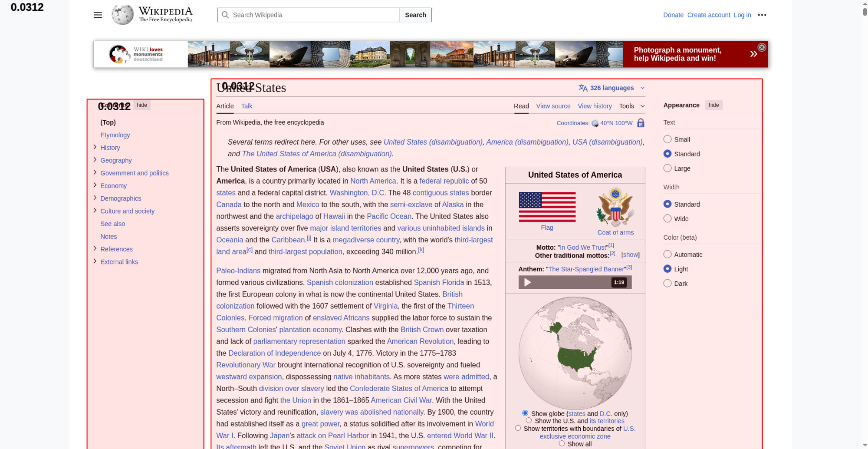This screenshot has height=449, width=868.
Task: Open the hamburger main menu
Action: (98, 15)
